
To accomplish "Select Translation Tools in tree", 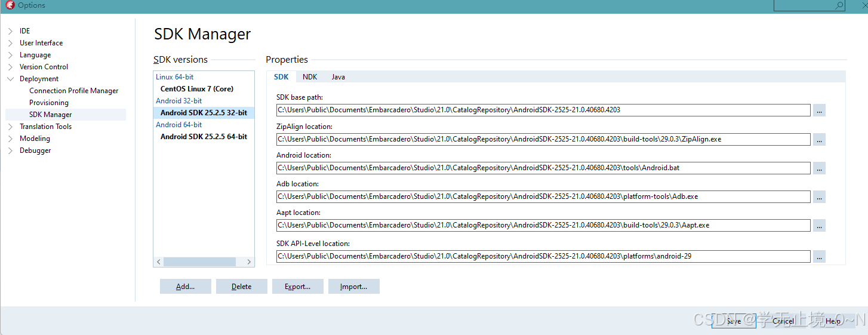I will (45, 127).
